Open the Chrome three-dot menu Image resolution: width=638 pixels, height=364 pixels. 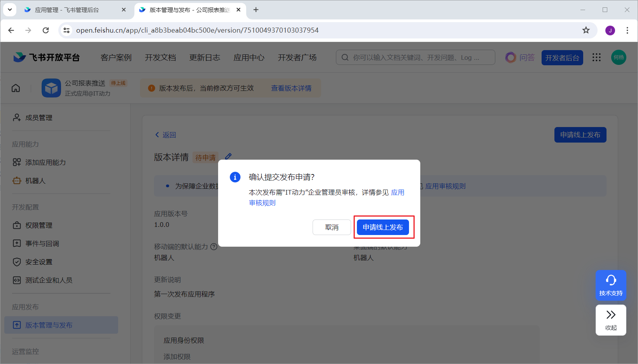tap(627, 30)
